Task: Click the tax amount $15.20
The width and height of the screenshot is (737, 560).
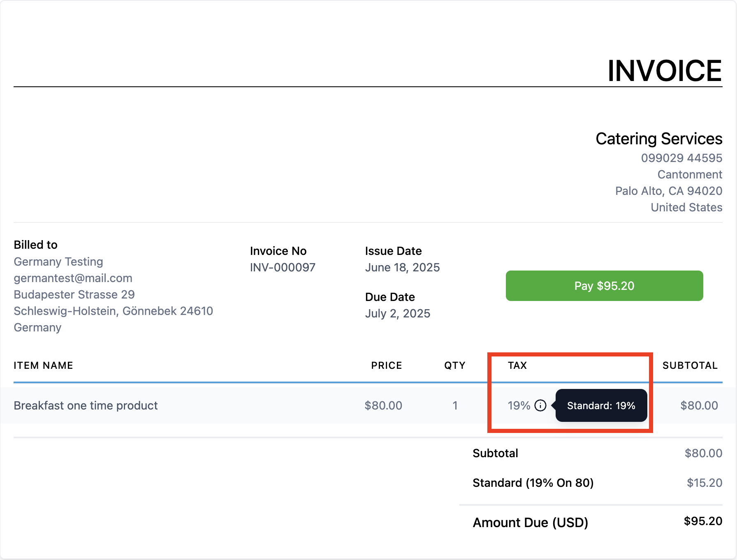Action: [705, 483]
